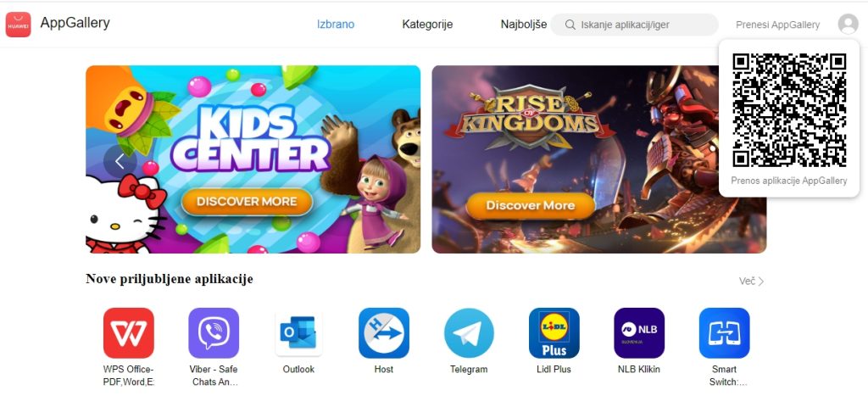Select the Outlook app icon
This screenshot has height=407, width=868.
(x=298, y=332)
